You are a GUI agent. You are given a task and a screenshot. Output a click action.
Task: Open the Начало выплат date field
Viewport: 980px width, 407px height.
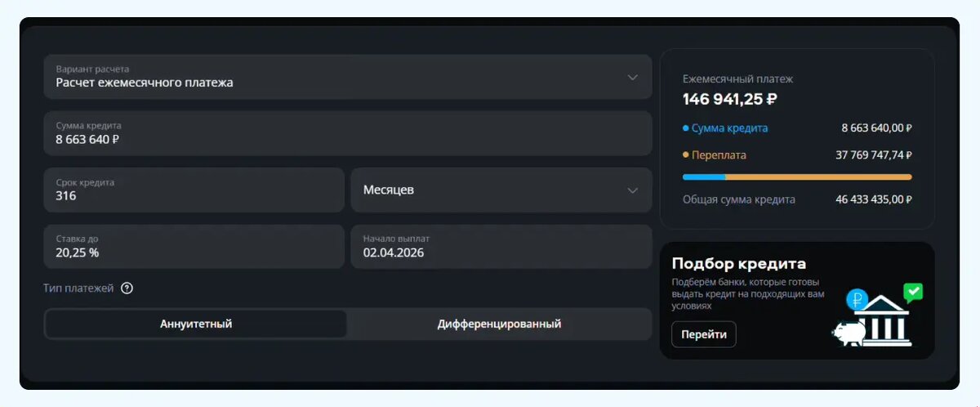click(501, 246)
